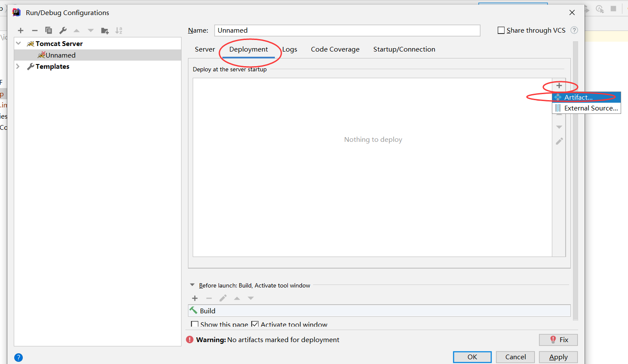
Task: Move configuration up arrow in left toolbar
Action: click(x=77, y=31)
